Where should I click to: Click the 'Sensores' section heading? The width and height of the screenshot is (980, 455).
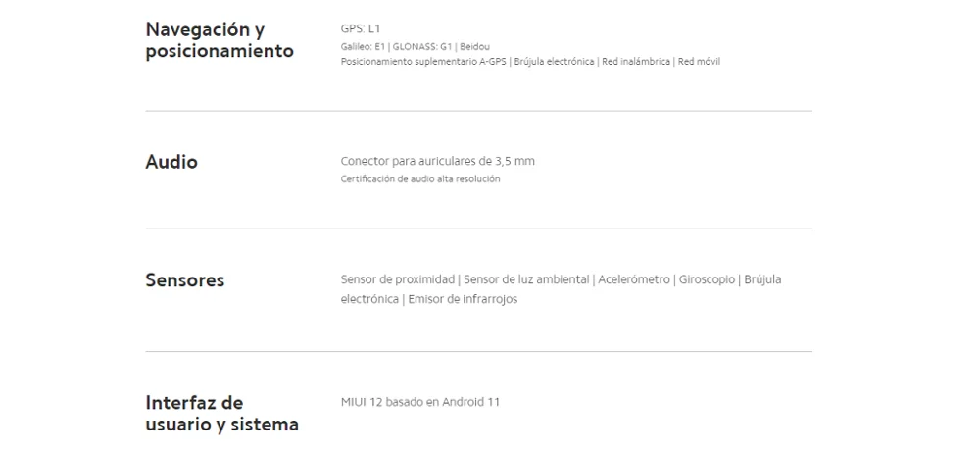click(185, 280)
